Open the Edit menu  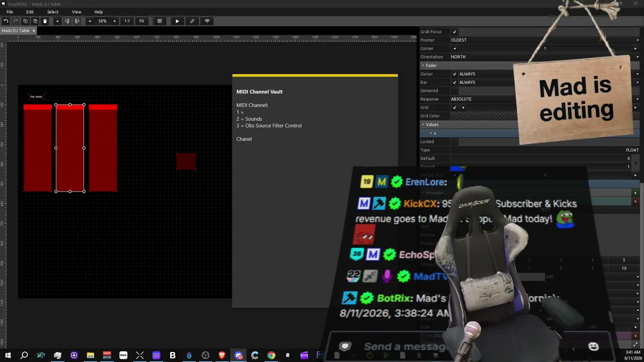(x=30, y=12)
